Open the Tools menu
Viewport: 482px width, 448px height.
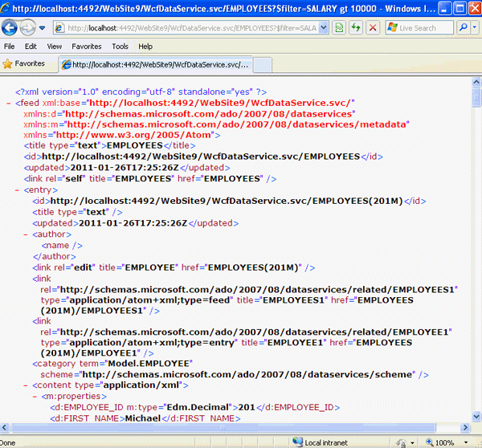pyautogui.click(x=120, y=47)
